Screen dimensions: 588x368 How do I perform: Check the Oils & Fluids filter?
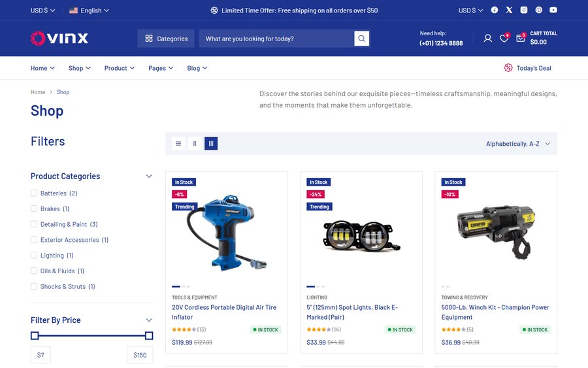pos(34,271)
